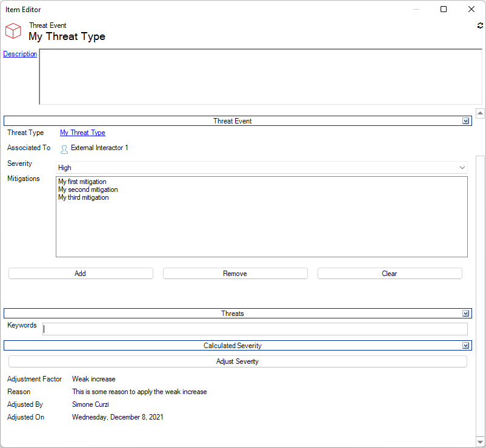Open the My Threat Type link
Image resolution: width=486 pixels, height=448 pixels.
82,133
